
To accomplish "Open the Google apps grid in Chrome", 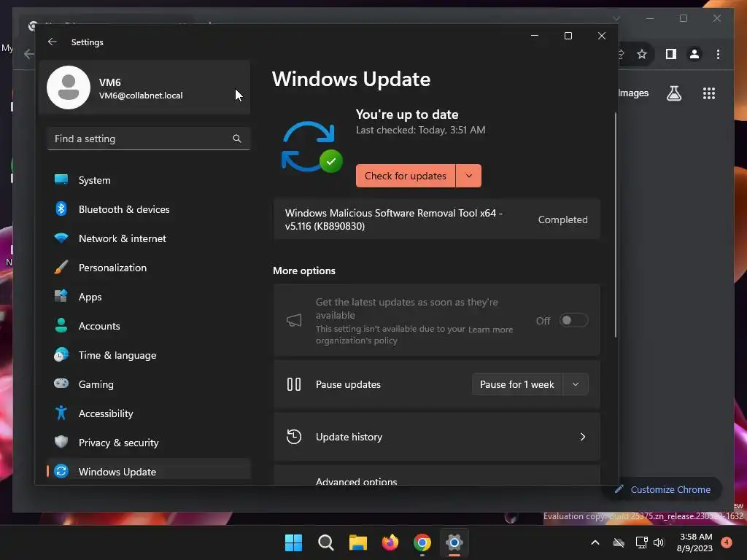I will [x=709, y=93].
